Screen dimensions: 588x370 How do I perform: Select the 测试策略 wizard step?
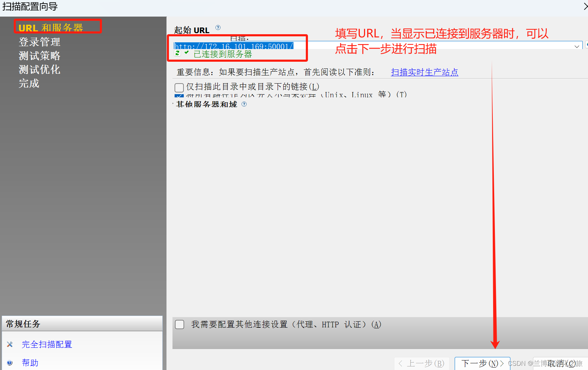coord(39,56)
